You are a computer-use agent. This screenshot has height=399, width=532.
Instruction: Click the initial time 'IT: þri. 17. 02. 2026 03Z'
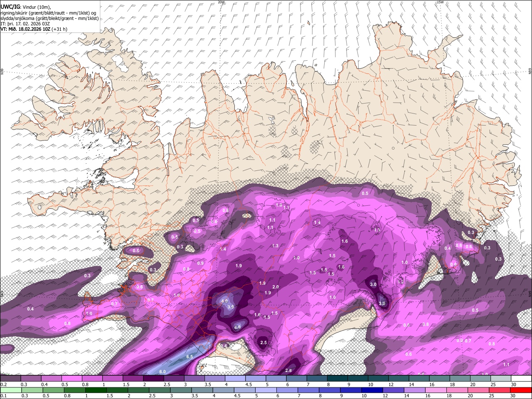coord(25,24)
